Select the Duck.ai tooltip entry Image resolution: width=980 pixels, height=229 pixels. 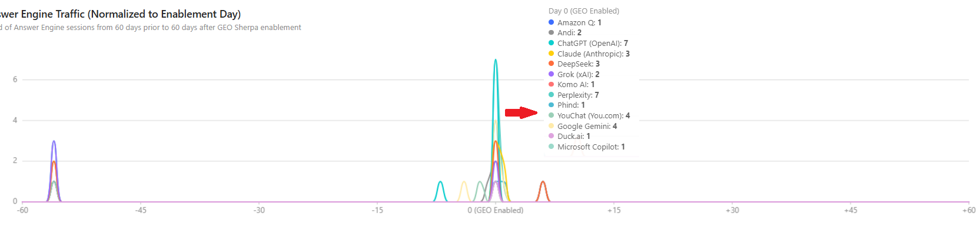click(569, 136)
